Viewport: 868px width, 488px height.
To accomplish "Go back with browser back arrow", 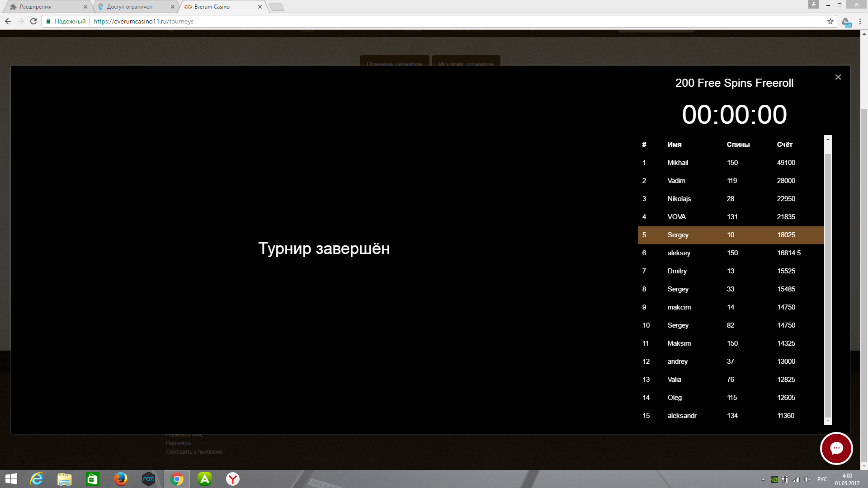I will [x=8, y=21].
